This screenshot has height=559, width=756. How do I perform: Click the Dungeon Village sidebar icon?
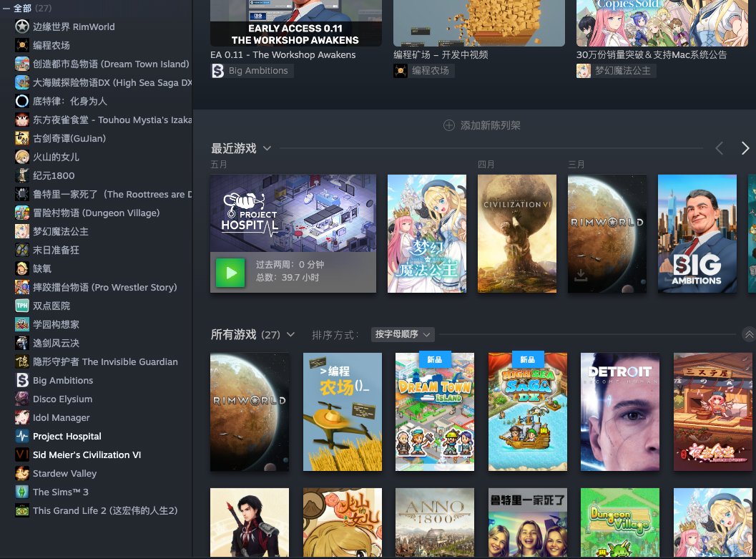[21, 213]
